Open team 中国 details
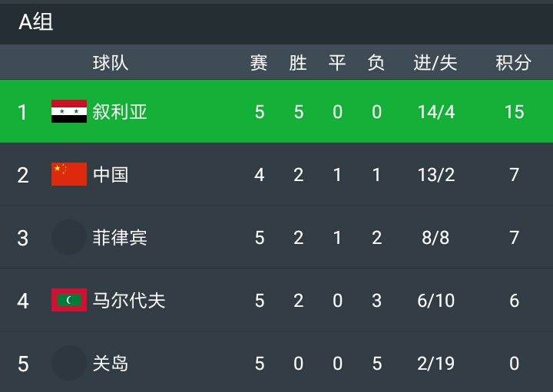 pos(111,175)
